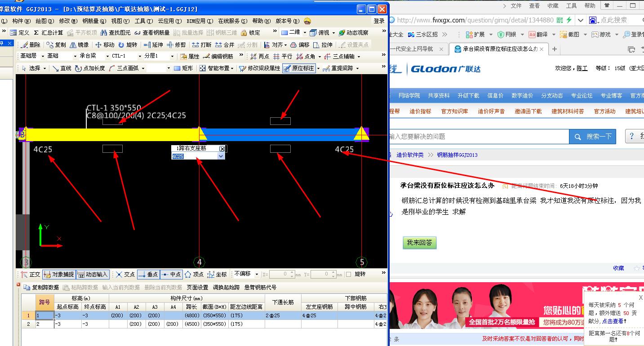Toggle 顶点 vertex snap
Viewport: 644px width, 346px height.
pyautogui.click(x=194, y=274)
